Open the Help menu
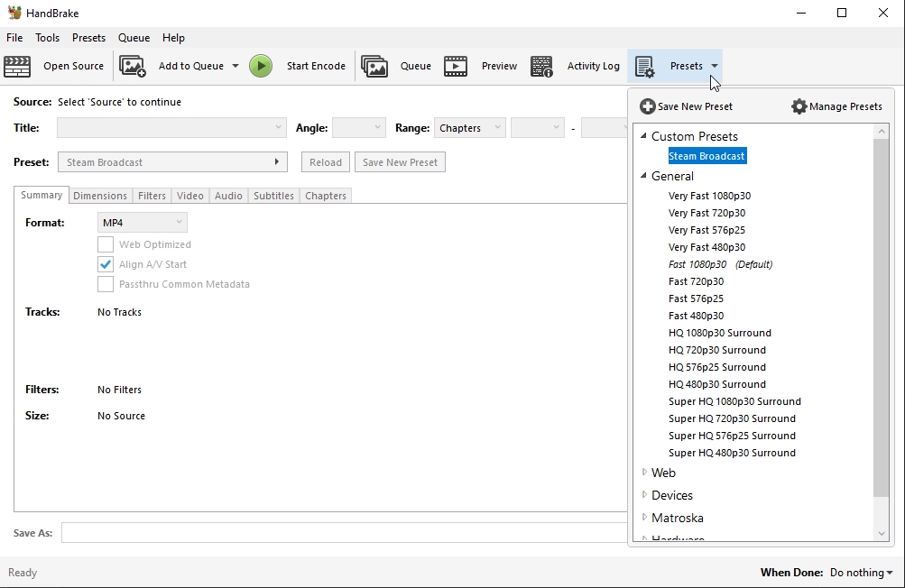The height and width of the screenshot is (588, 905). click(173, 38)
